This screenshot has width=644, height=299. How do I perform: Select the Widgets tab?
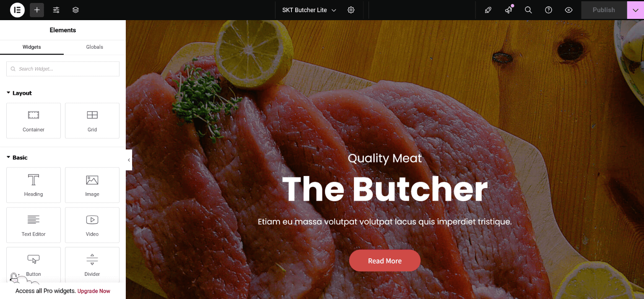32,47
